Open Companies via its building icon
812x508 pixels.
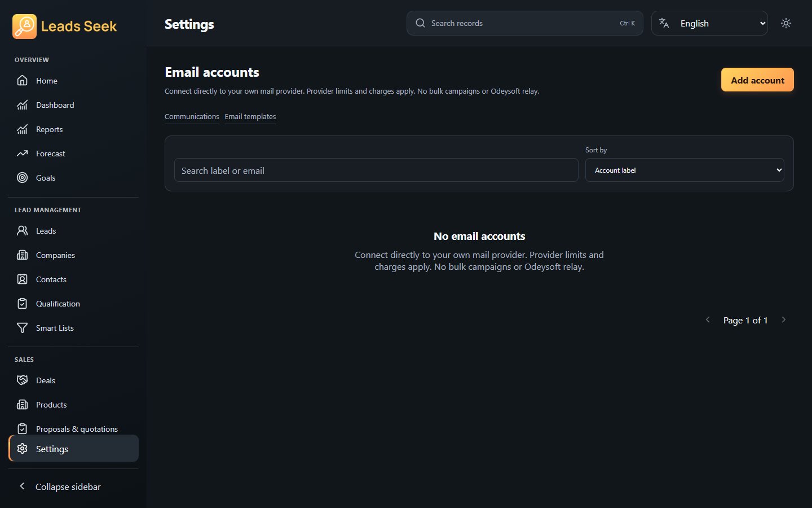tap(22, 255)
